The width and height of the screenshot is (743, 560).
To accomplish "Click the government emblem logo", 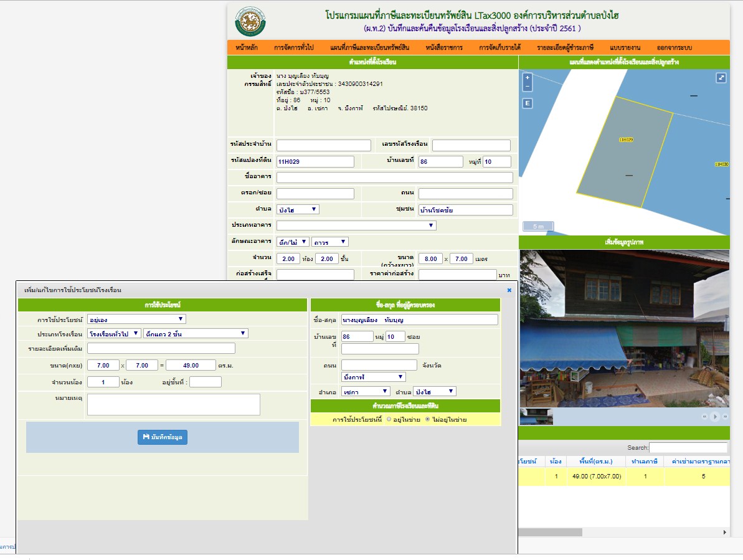I will pos(250,21).
